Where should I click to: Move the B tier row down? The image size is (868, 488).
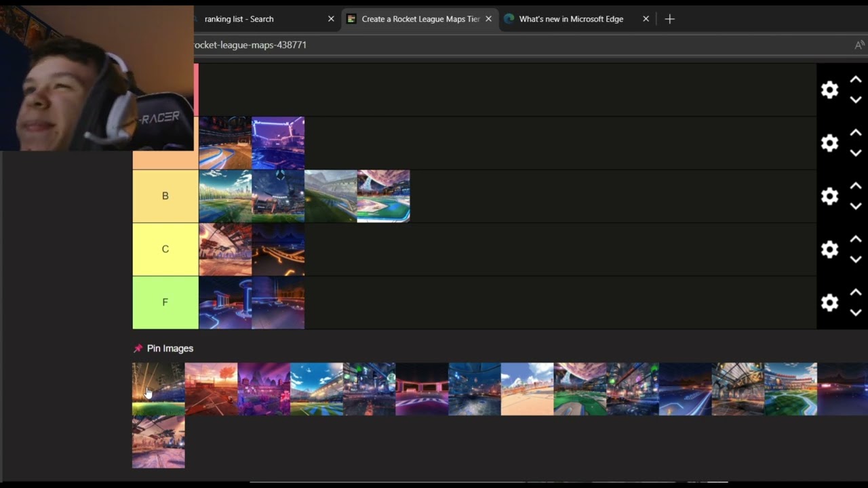pos(856,206)
